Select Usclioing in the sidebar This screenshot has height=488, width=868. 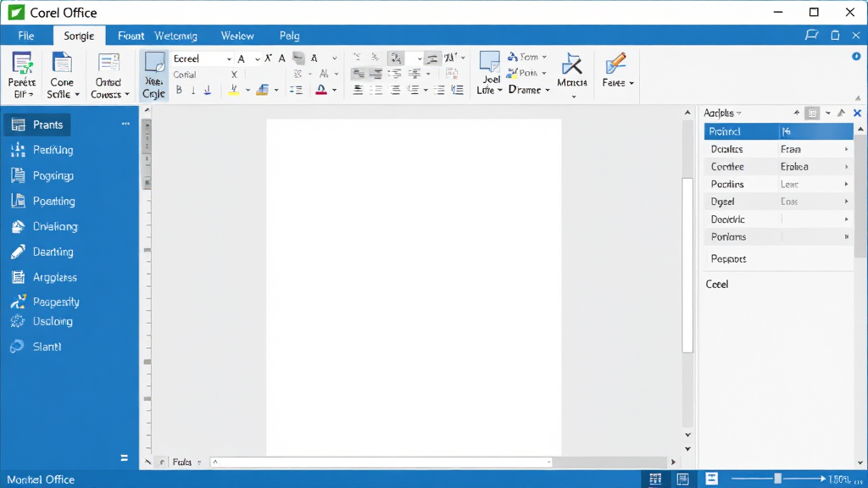click(42, 321)
